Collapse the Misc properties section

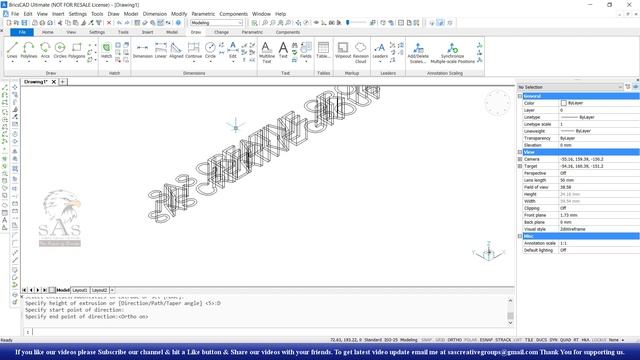click(520, 236)
